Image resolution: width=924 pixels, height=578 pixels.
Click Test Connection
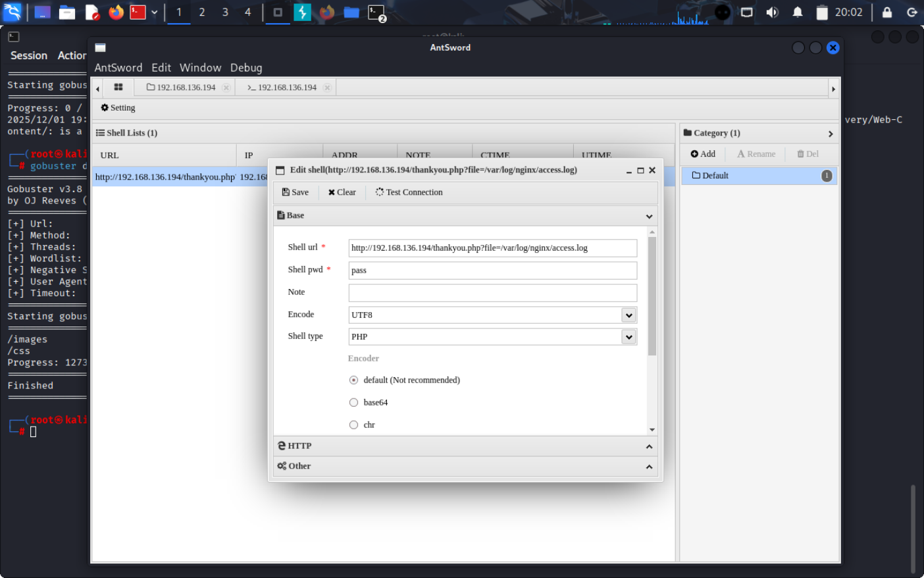tap(409, 192)
